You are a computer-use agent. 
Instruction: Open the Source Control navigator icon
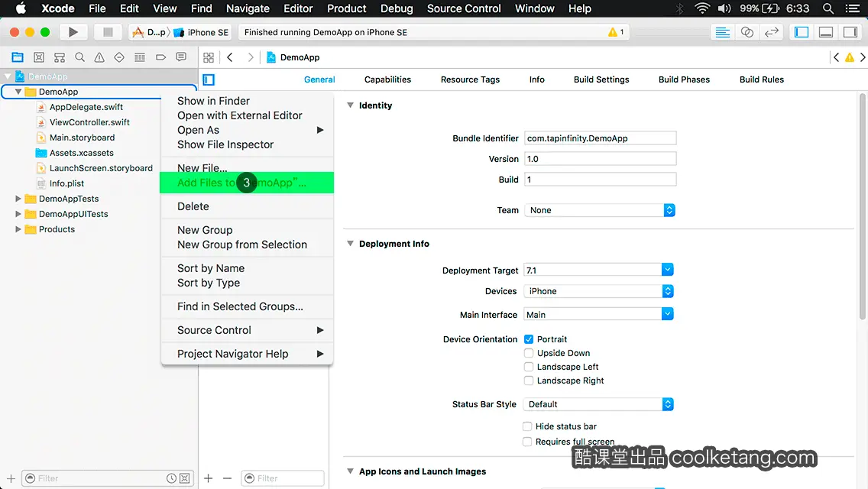[39, 57]
